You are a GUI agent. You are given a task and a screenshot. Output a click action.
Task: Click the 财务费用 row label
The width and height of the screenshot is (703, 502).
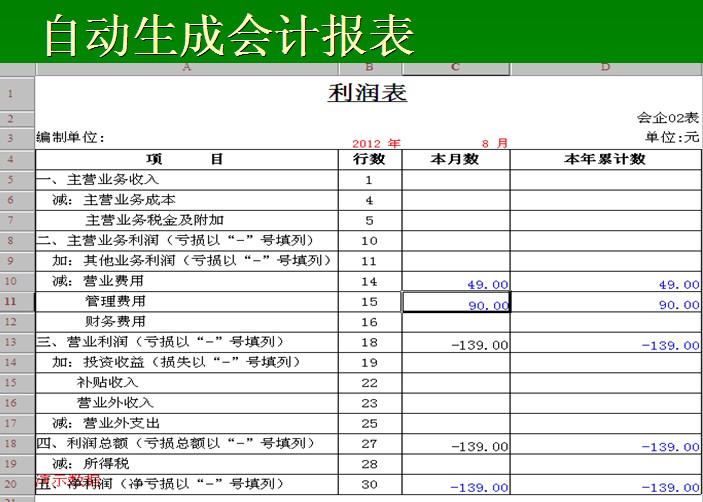point(115,321)
